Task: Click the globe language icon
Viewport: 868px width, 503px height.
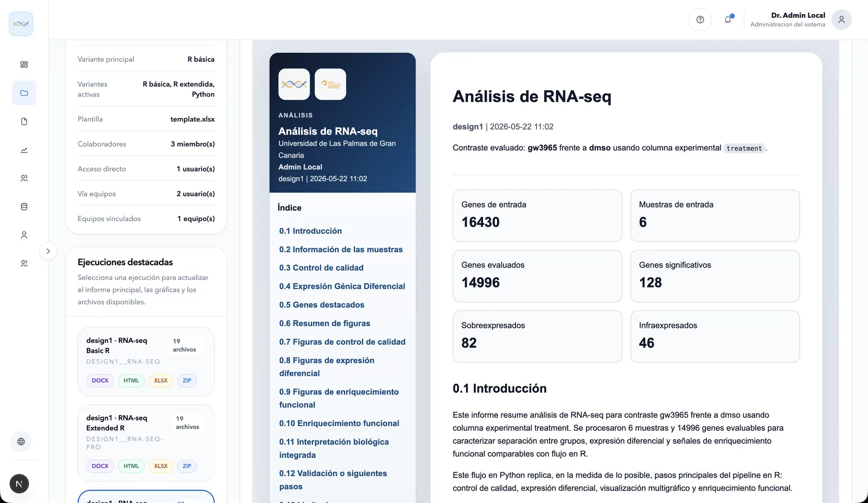Action: 21,442
